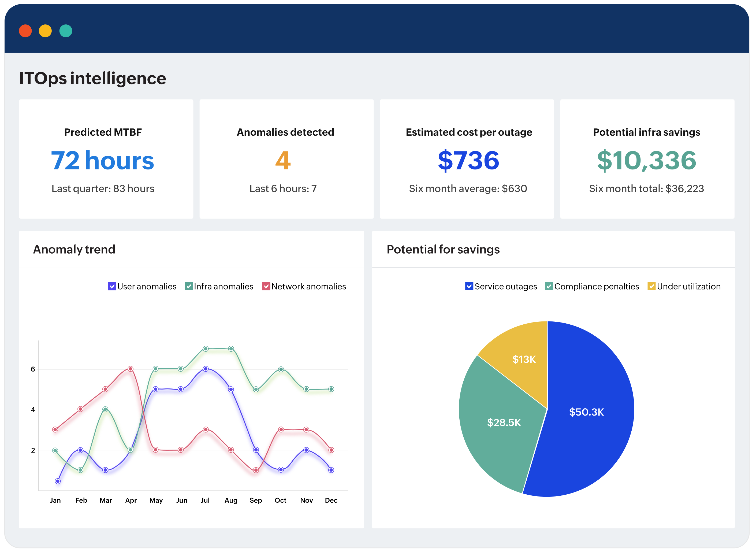Uncheck the User anomalies checkbox
The height and width of the screenshot is (552, 756).
coord(112,287)
